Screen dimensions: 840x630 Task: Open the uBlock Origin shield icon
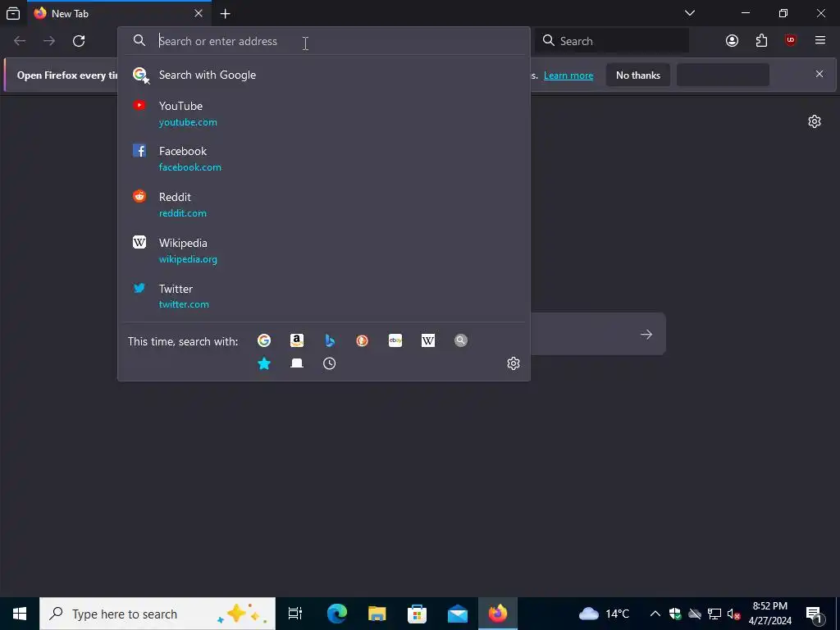(x=791, y=41)
